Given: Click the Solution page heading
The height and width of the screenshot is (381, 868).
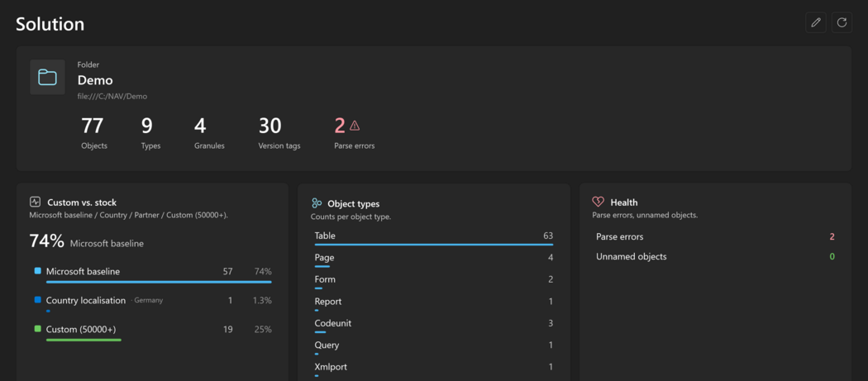Looking at the screenshot, I should click(x=50, y=24).
